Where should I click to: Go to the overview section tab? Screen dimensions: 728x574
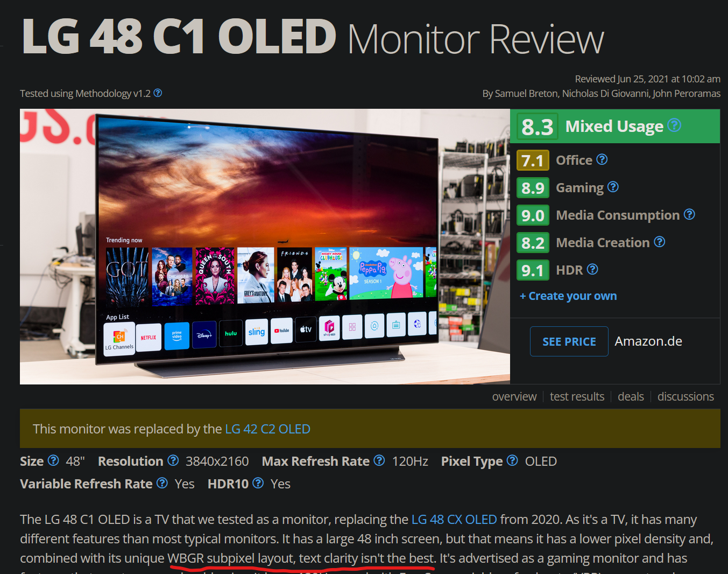click(514, 397)
